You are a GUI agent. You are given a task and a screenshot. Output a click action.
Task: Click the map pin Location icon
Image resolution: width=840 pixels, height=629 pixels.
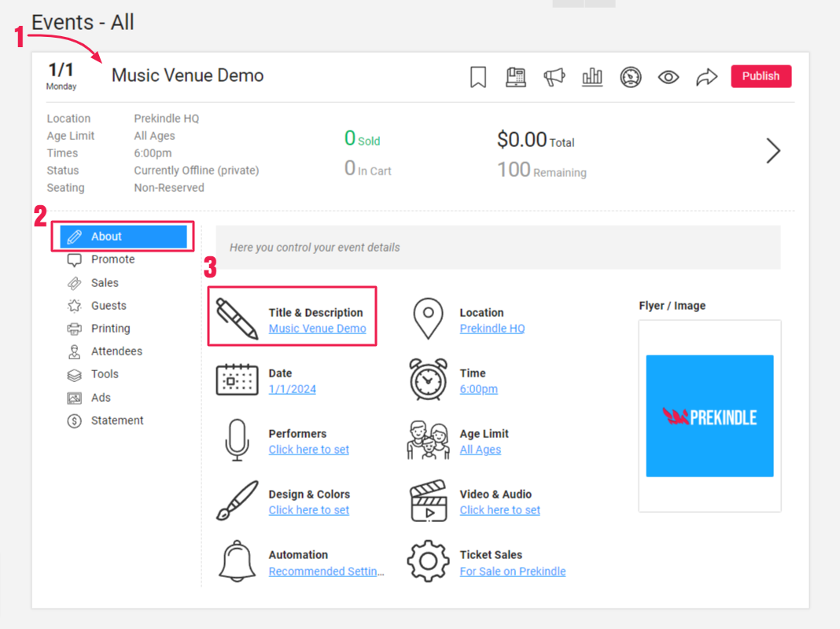point(428,318)
